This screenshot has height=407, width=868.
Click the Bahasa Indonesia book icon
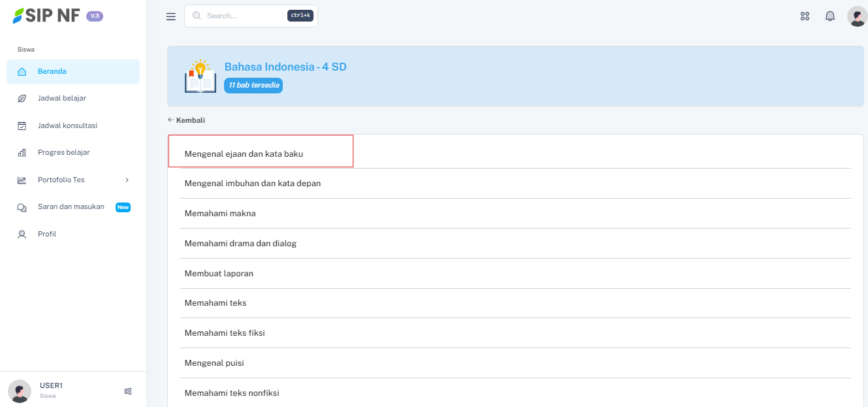coord(201,76)
